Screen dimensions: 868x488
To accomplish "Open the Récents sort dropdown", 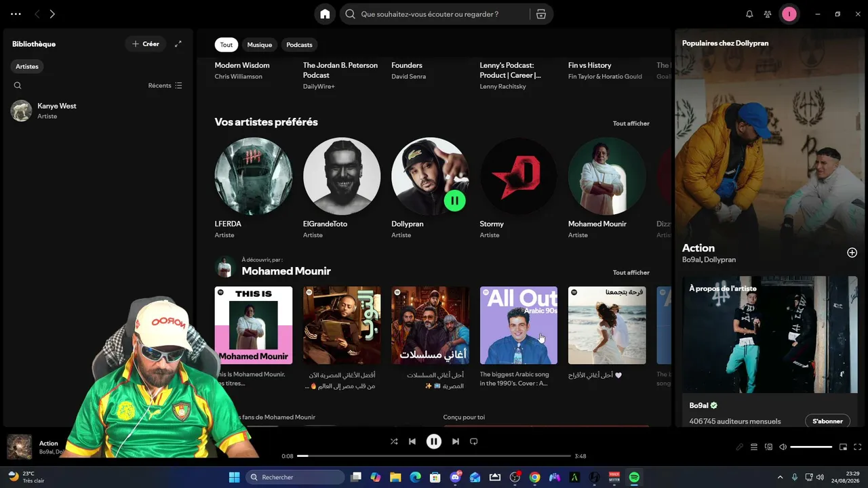I will click(165, 85).
